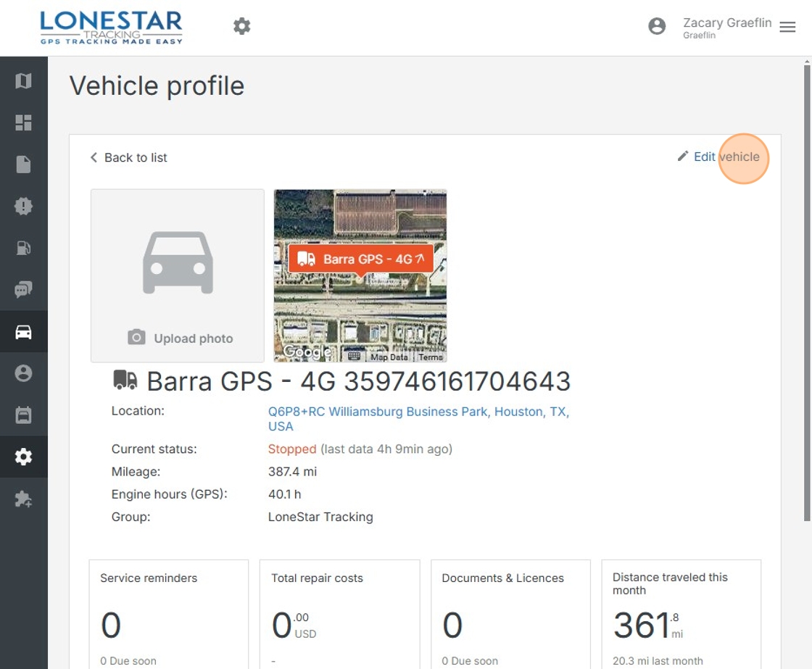
Task: Click Edit vehicle link
Action: click(x=718, y=157)
